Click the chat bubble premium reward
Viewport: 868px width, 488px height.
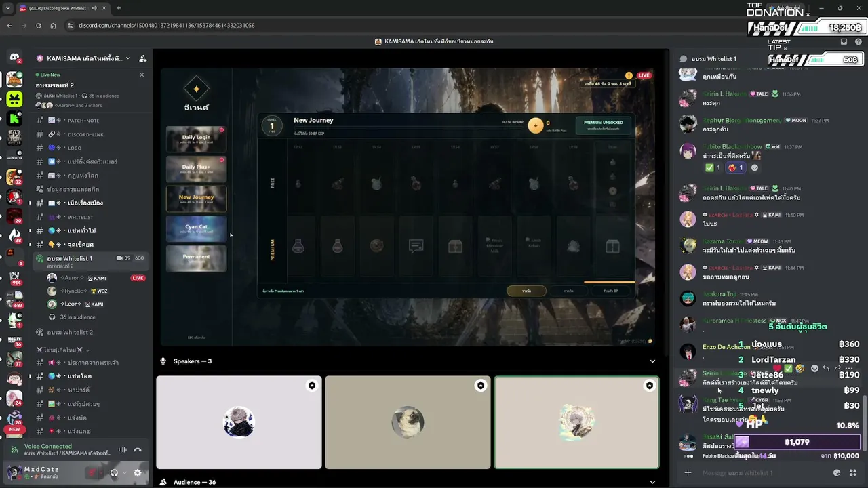(x=416, y=246)
